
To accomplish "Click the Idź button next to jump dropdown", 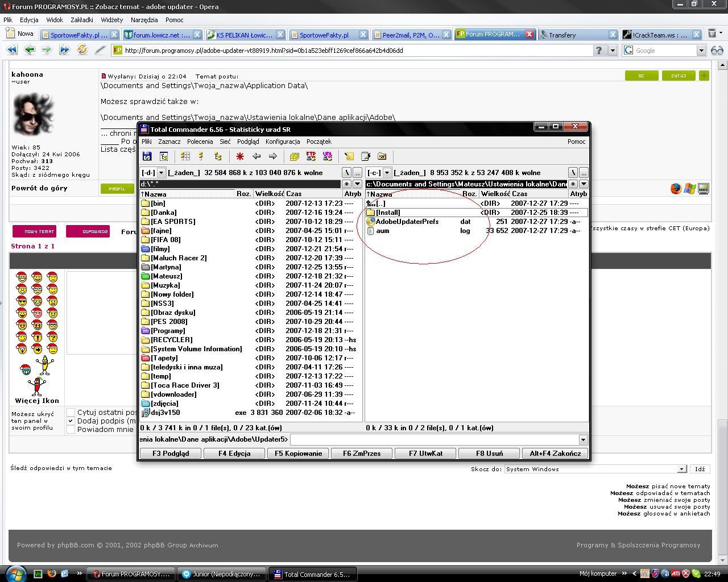I will 700,469.
